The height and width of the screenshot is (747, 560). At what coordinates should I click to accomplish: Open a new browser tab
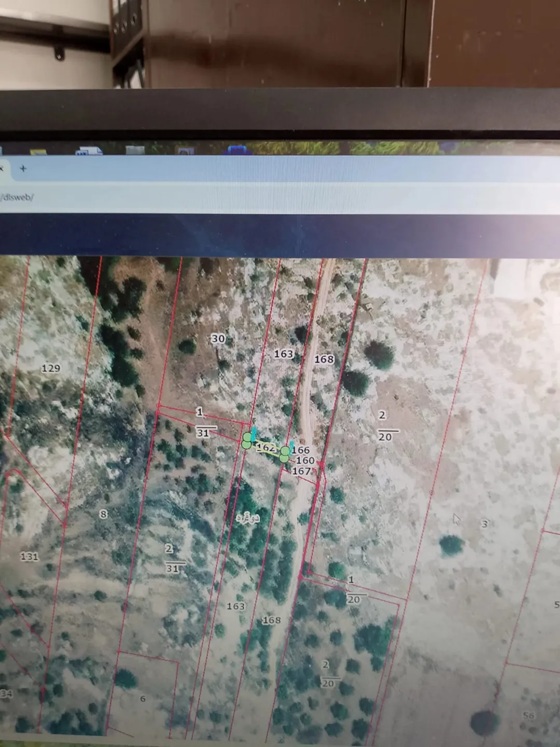[23, 168]
